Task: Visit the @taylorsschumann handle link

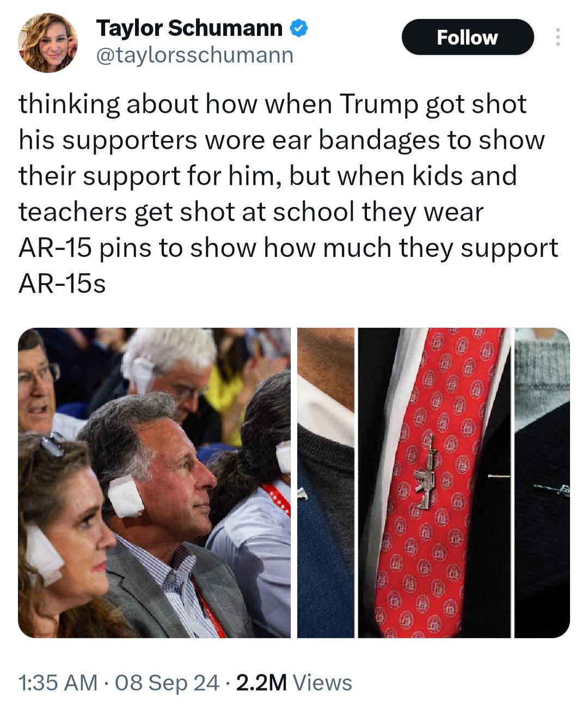Action: (194, 55)
